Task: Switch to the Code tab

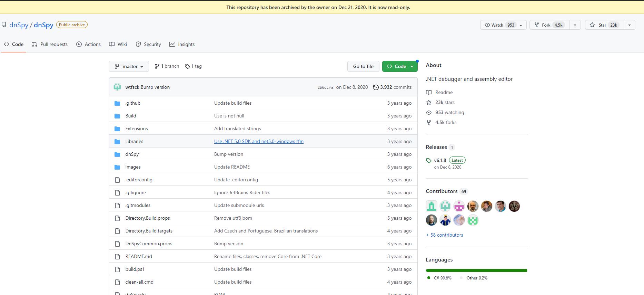Action: [x=14, y=44]
